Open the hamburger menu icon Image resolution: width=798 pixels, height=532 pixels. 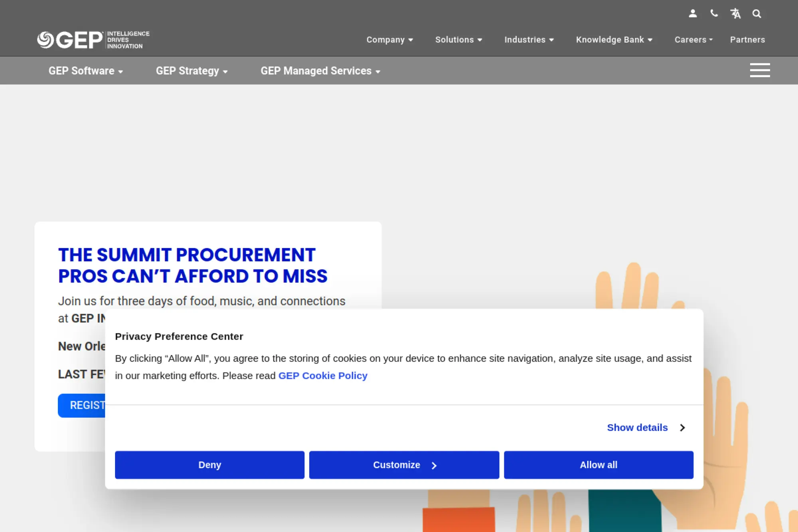click(x=760, y=70)
